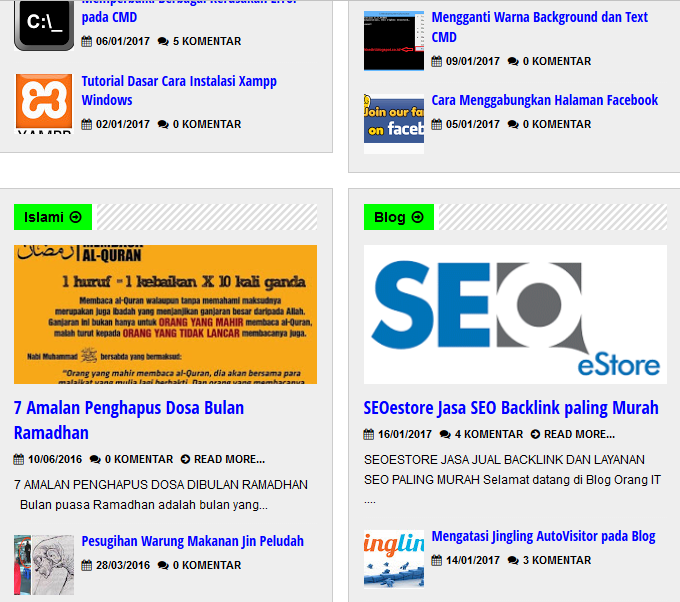This screenshot has height=602, width=680.
Task: Click the 5 KOMENTAR link
Action: [206, 41]
